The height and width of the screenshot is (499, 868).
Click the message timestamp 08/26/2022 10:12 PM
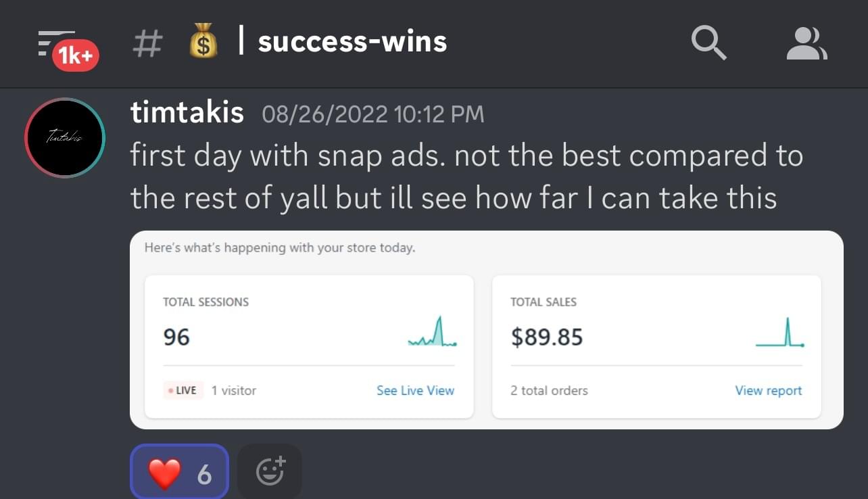coord(373,114)
